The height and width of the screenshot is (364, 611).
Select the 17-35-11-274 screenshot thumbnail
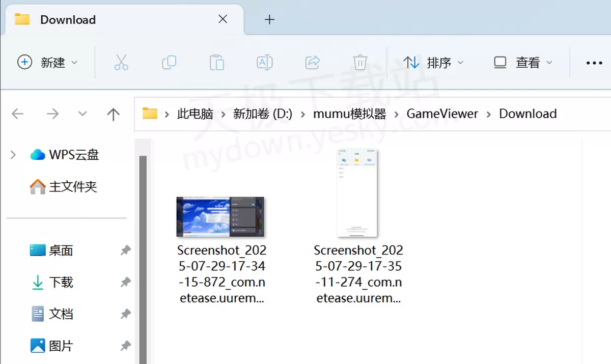click(357, 193)
